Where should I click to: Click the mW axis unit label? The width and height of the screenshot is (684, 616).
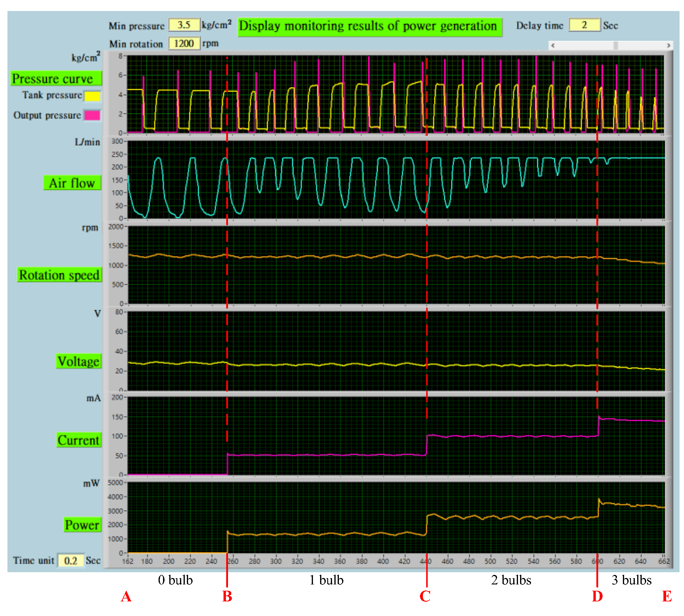pyautogui.click(x=91, y=483)
